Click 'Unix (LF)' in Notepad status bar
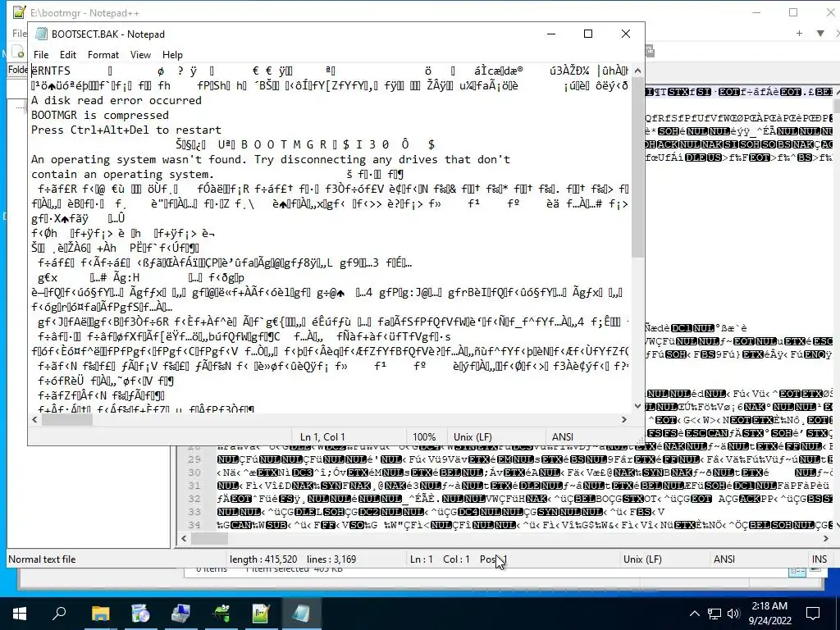The image size is (840, 630). pos(472,436)
